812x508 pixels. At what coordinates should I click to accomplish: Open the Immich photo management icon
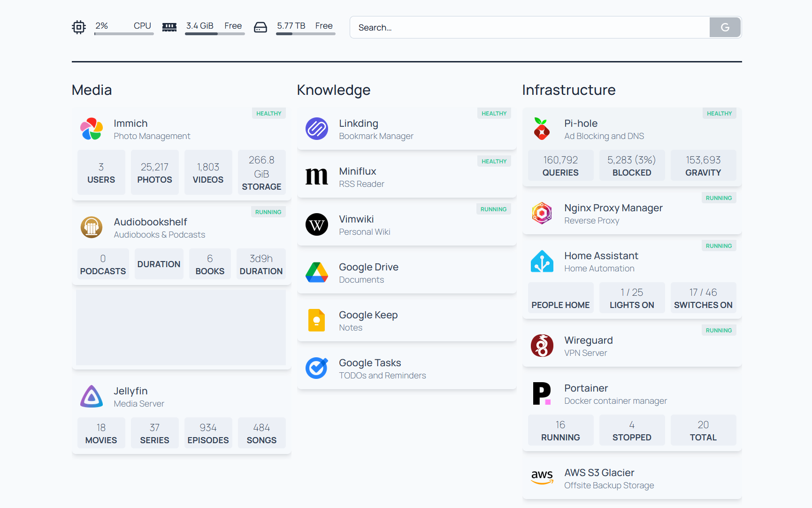[92, 129]
